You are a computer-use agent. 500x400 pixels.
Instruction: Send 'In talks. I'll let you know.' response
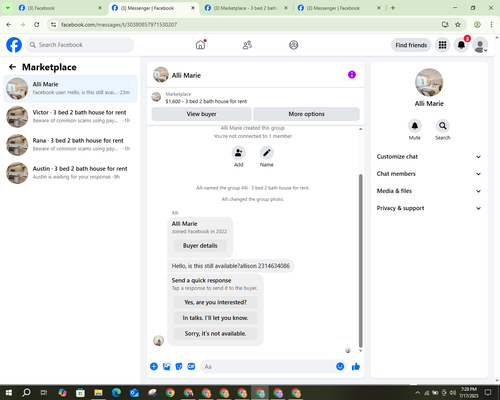[215, 318]
